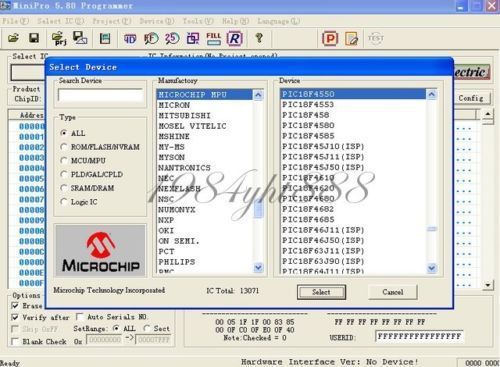Viewport: 500px width, 367px height.
Task: Click the Manufactory list scrollbar thumb
Action: 258,209
